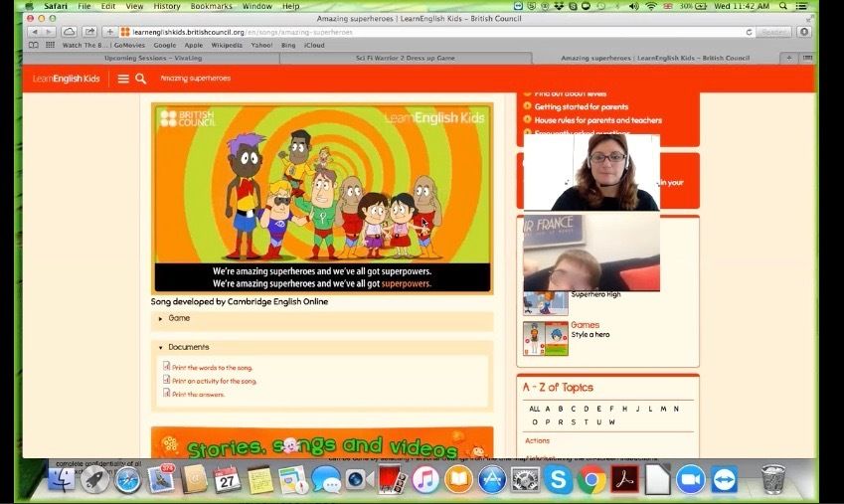Open the Notes app in dock
This screenshot has width=844, height=504.
(x=260, y=479)
